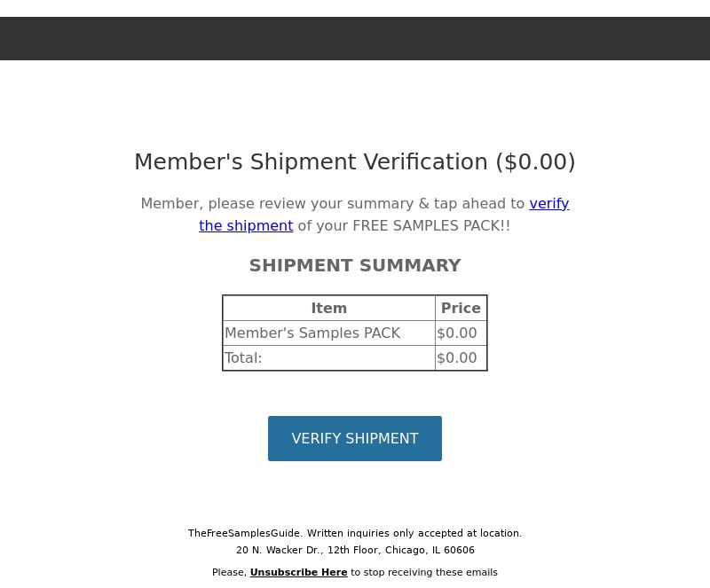Follow the 'the shipment' underlined link text

click(x=246, y=225)
